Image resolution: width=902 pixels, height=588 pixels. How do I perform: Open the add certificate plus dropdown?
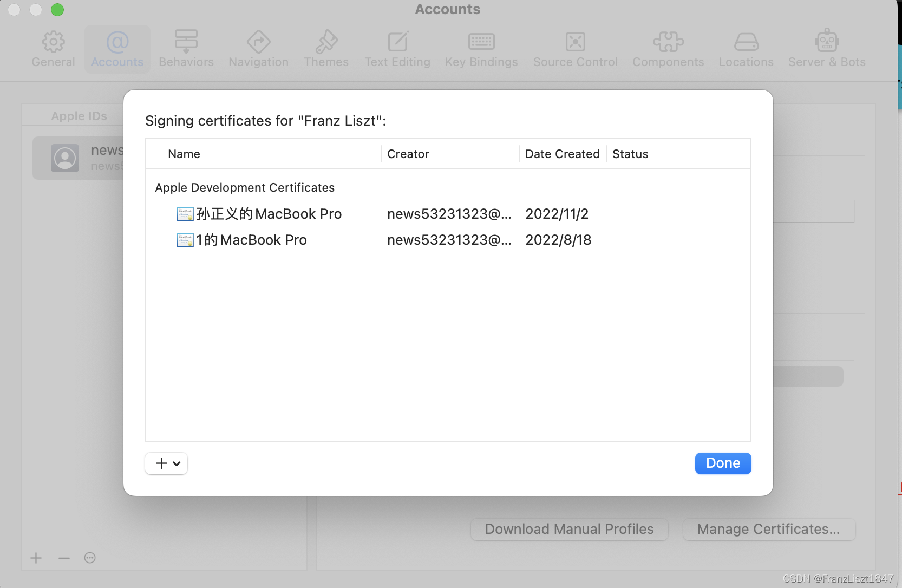tap(166, 463)
